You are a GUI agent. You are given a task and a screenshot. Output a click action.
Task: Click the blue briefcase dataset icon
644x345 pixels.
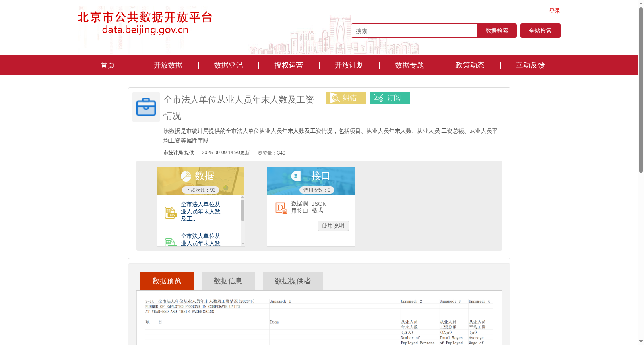pos(146,107)
